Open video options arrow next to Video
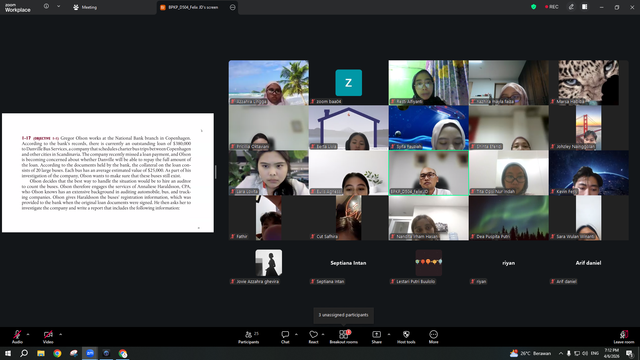Viewport: 640px width, 360px height. [x=60, y=334]
